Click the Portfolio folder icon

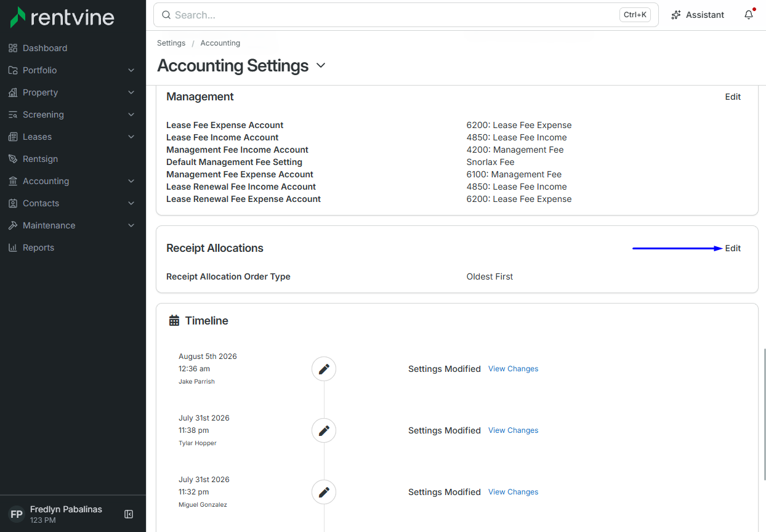13,70
